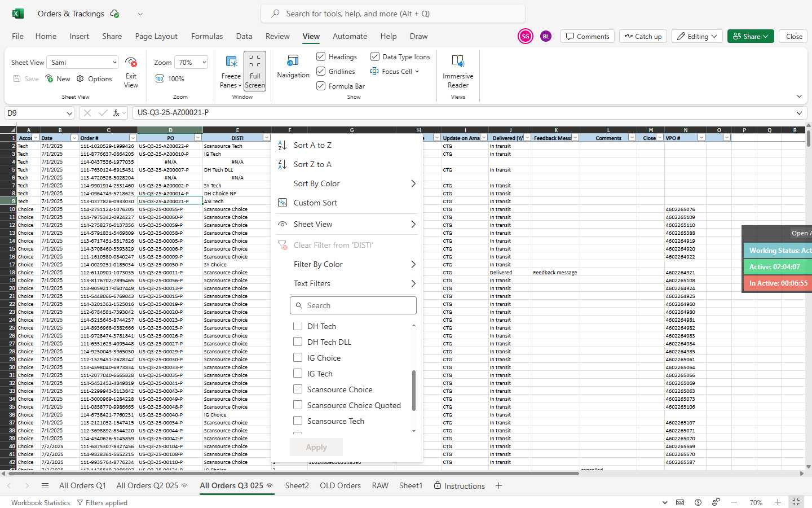
Task: Click Workbook Statistics
Action: click(x=41, y=502)
